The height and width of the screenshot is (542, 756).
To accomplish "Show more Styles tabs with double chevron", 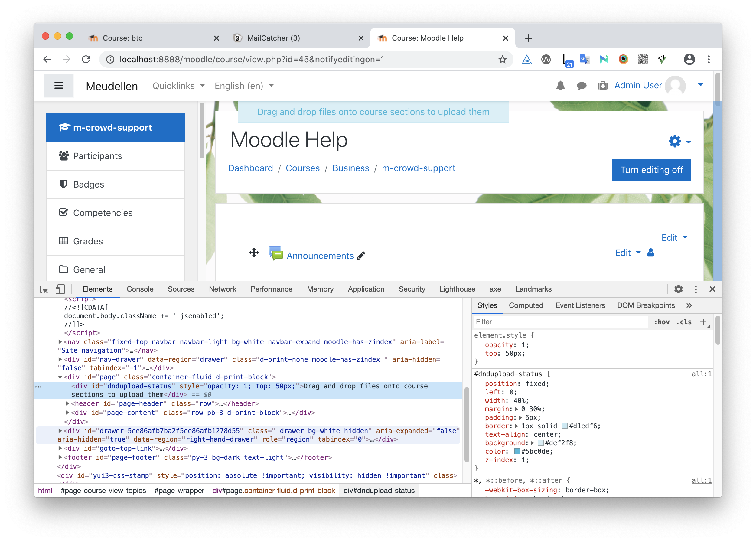I will tap(689, 305).
